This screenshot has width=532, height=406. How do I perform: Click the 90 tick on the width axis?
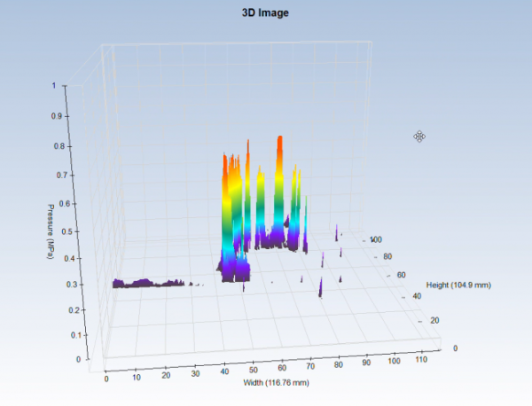366,363
